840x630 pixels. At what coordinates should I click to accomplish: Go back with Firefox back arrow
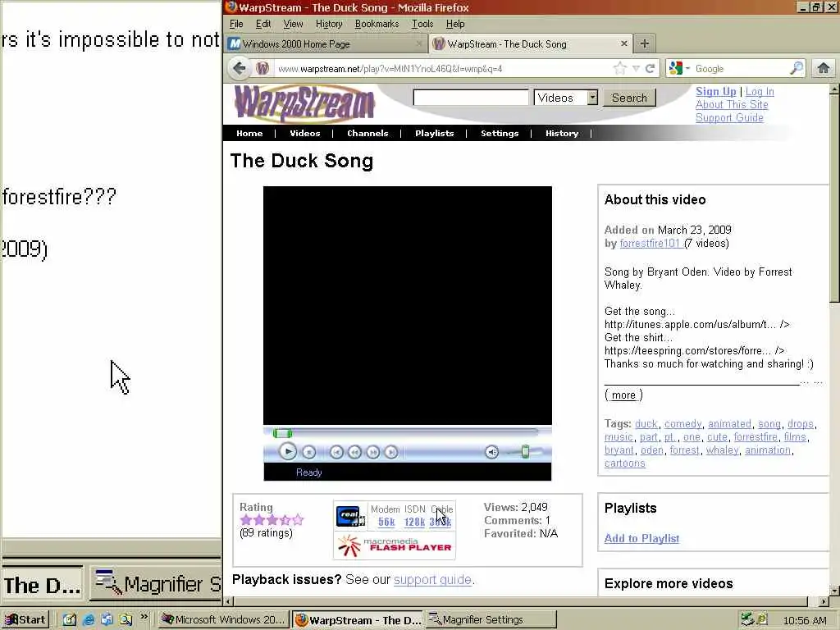240,69
